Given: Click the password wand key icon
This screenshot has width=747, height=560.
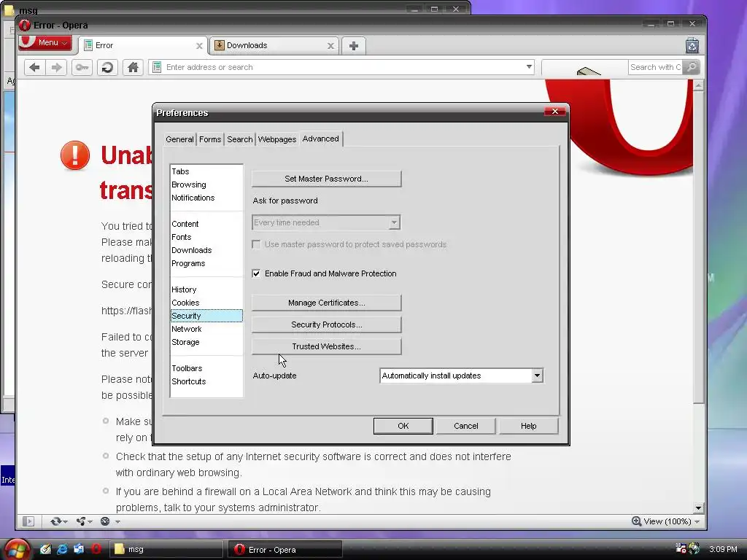Looking at the screenshot, I should [x=82, y=67].
